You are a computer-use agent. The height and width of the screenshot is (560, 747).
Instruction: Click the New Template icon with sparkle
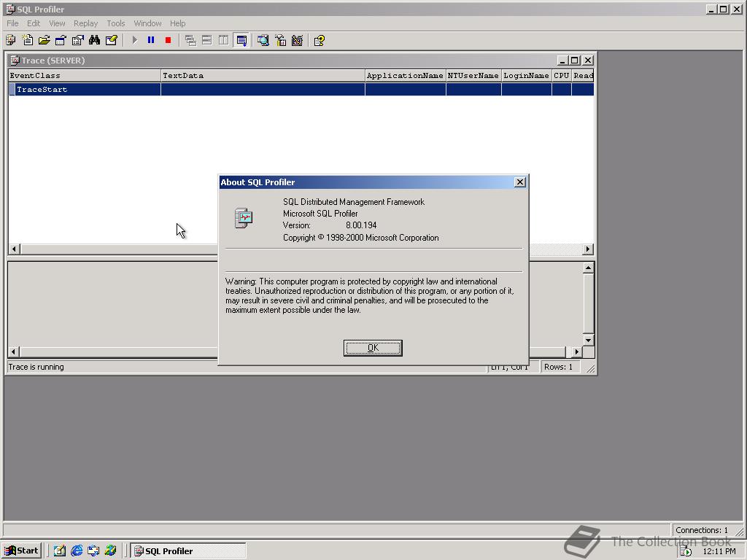coord(28,41)
